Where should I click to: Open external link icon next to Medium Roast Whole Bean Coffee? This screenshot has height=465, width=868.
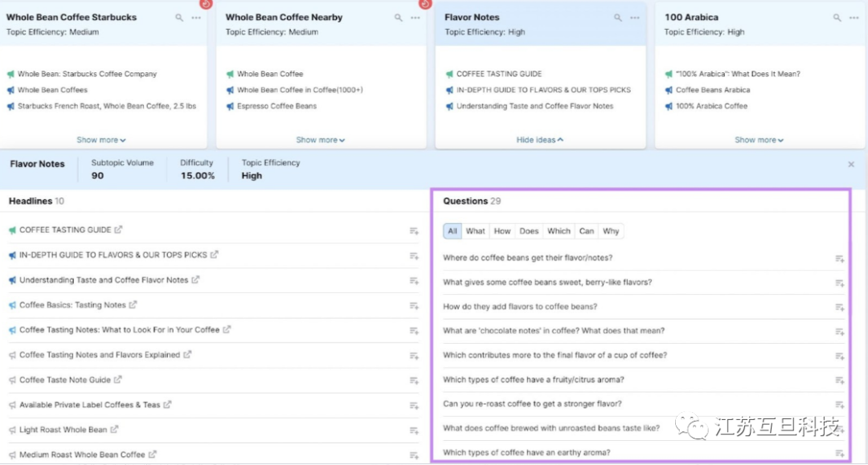tap(153, 455)
